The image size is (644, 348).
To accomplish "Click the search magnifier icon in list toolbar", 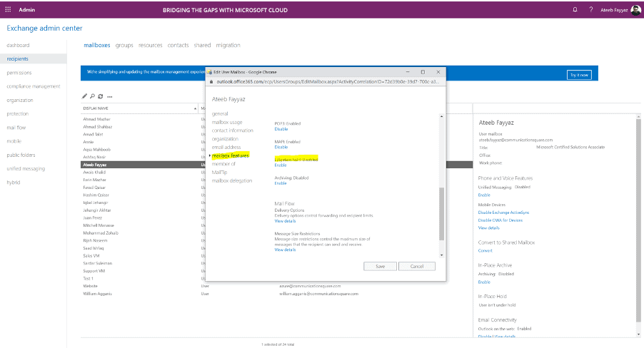I will pos(92,96).
